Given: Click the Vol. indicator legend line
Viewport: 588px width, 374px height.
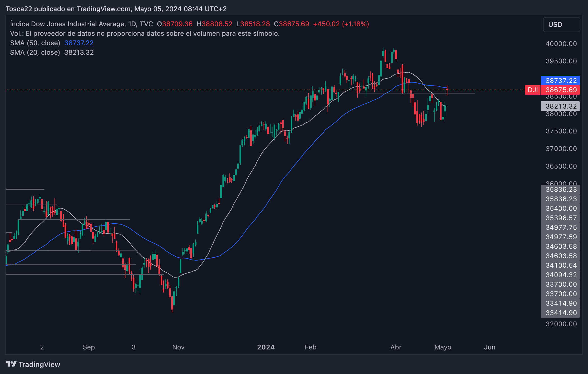Looking at the screenshot, I should click(x=144, y=33).
